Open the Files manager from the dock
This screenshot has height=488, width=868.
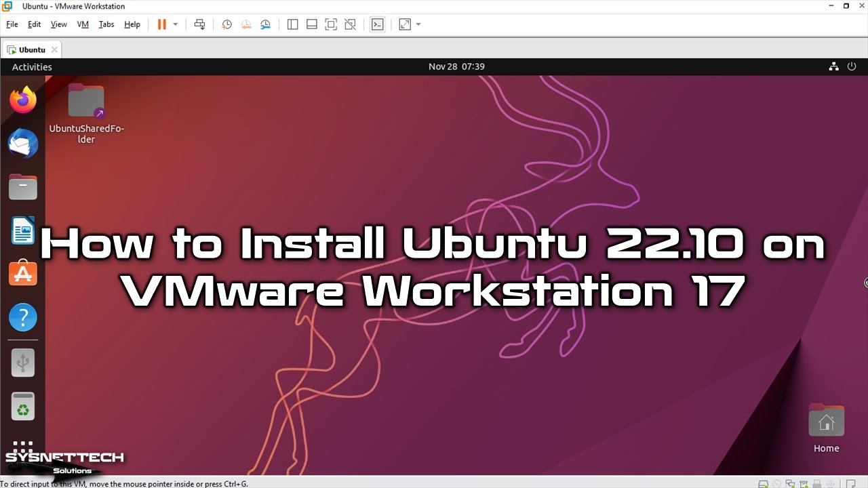(23, 186)
